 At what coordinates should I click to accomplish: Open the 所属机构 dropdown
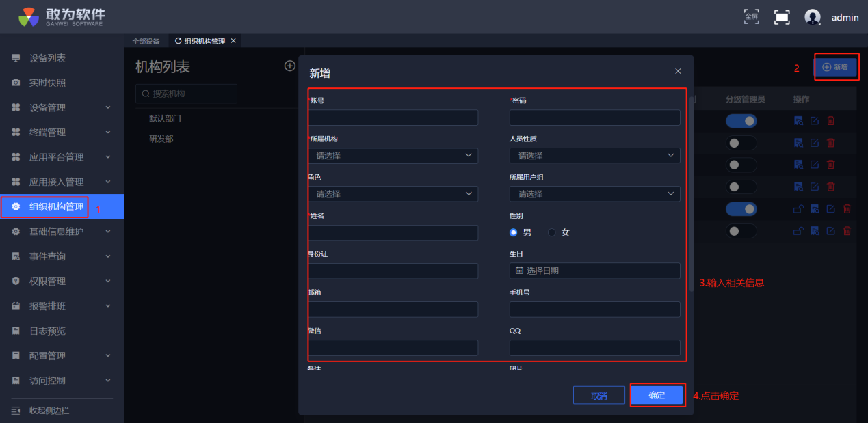click(x=393, y=156)
